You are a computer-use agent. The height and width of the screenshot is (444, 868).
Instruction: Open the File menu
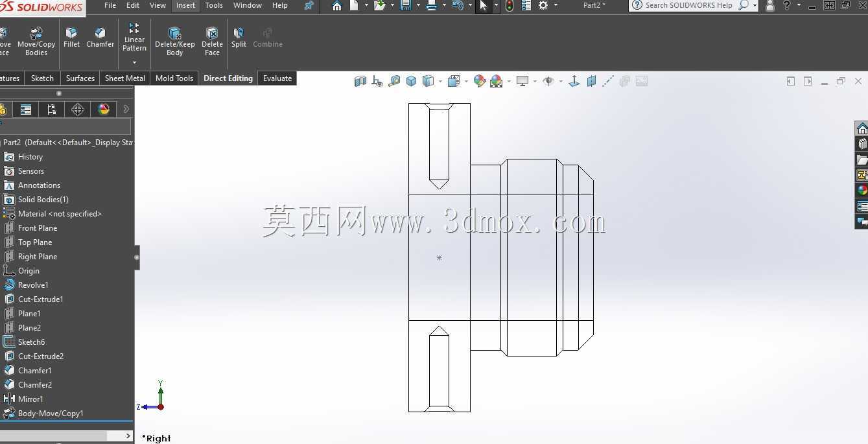coord(110,5)
